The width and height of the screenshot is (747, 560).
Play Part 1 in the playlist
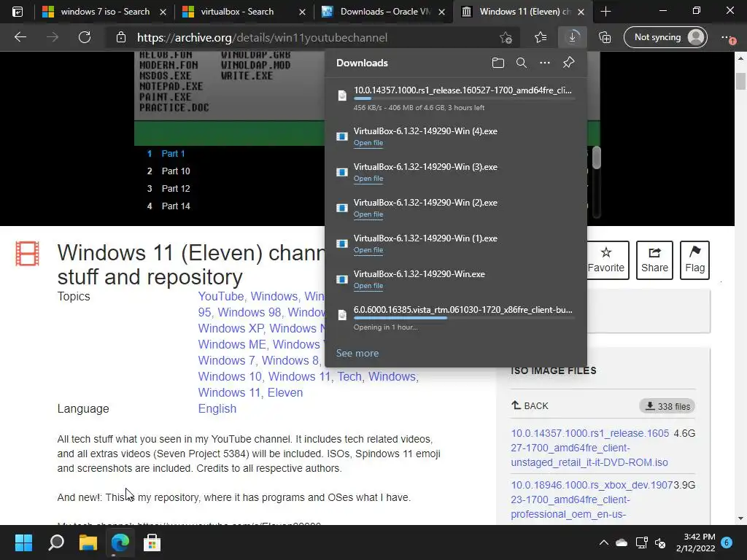coord(173,153)
